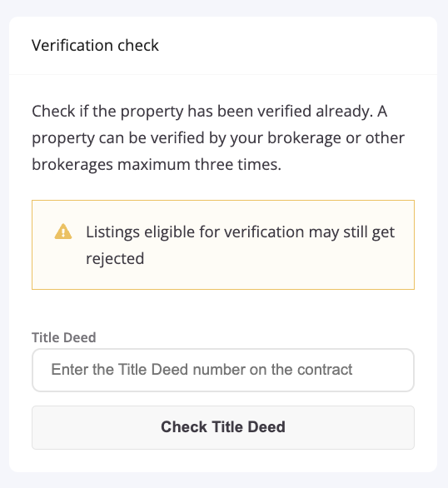
Task: Click the word 'rejected' in the warning banner
Action: click(115, 259)
